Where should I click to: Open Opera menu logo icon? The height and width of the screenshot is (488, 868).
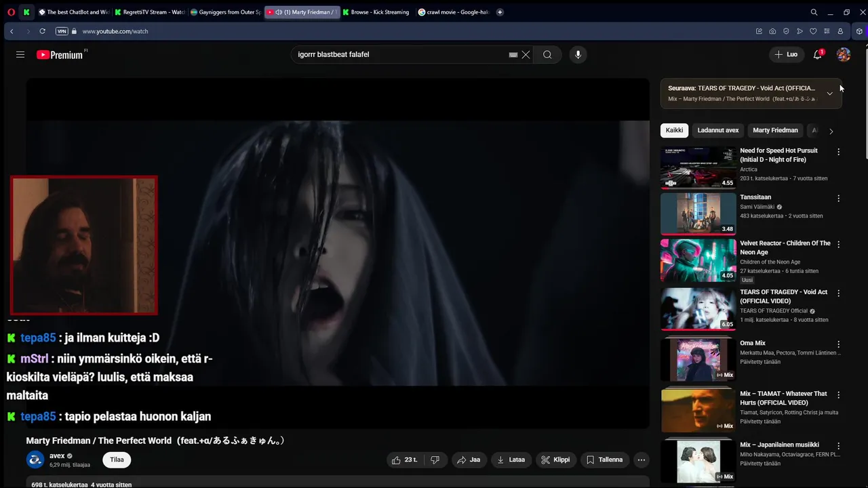tap(11, 12)
